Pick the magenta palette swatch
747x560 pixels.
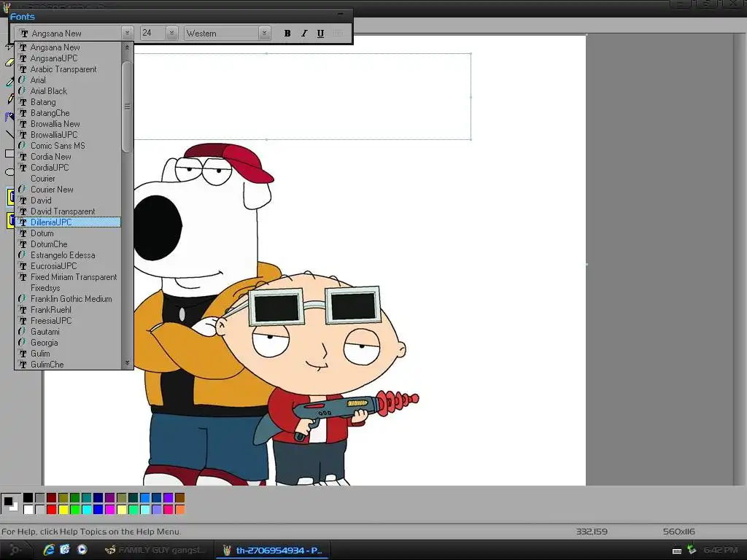[109, 510]
